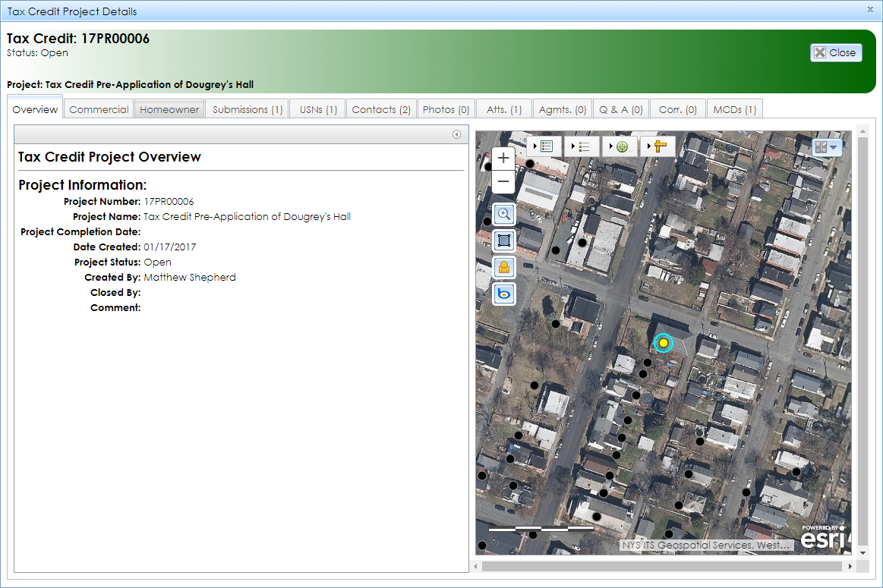Open the yellow ruler measurement tool
Viewport: 883px width, 588px height.
(x=660, y=146)
